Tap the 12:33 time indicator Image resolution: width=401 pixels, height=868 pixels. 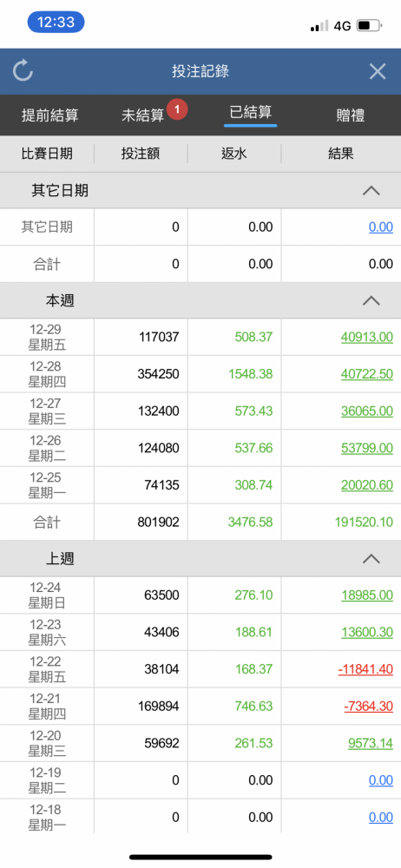tap(56, 23)
